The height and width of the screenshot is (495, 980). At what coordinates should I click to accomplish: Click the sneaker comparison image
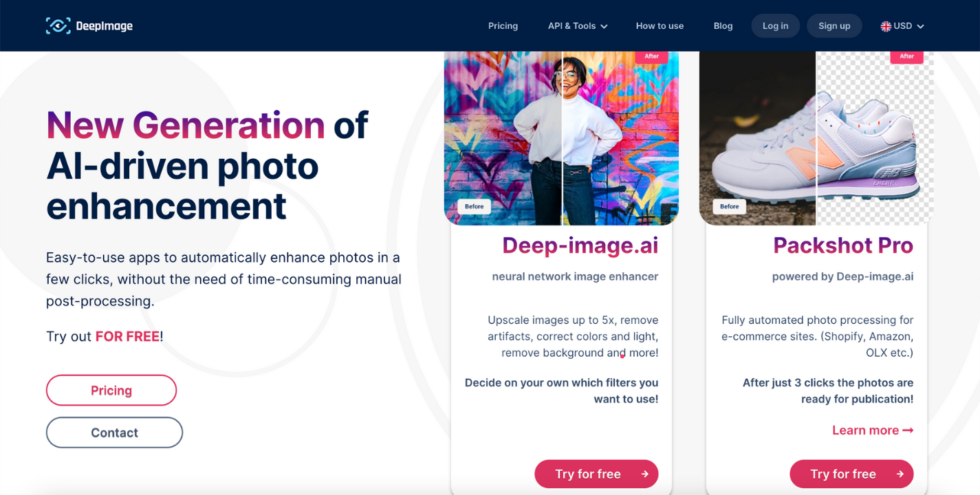(816, 138)
